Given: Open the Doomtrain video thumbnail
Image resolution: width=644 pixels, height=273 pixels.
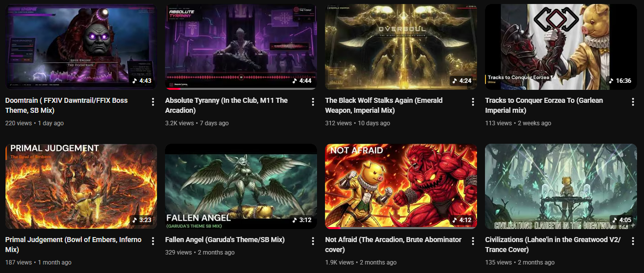Looking at the screenshot, I should point(81,47).
